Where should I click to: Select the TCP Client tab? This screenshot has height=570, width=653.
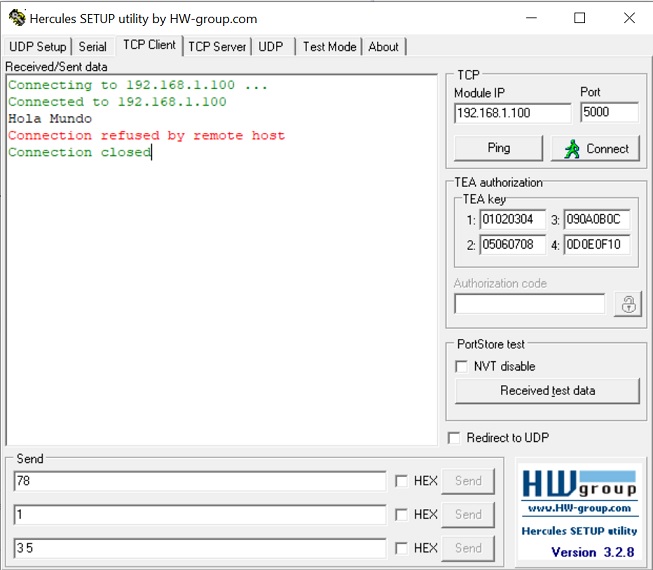[149, 45]
